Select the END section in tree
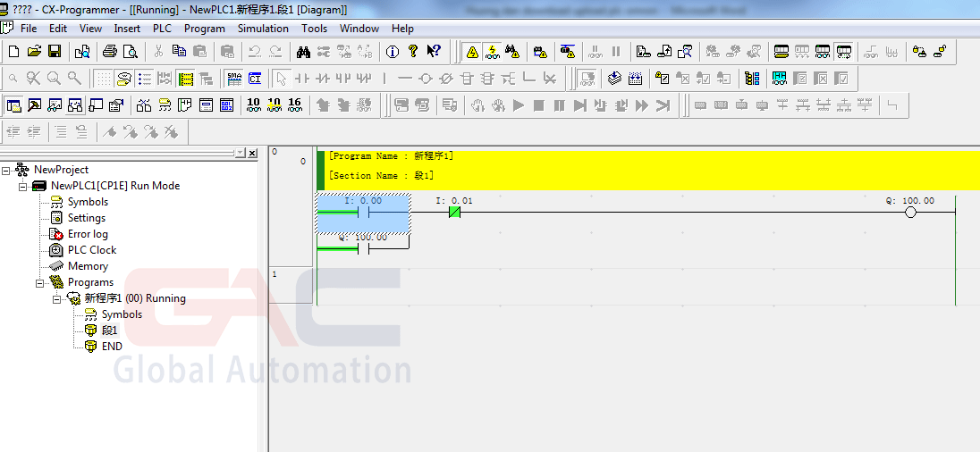The image size is (980, 452). [112, 346]
